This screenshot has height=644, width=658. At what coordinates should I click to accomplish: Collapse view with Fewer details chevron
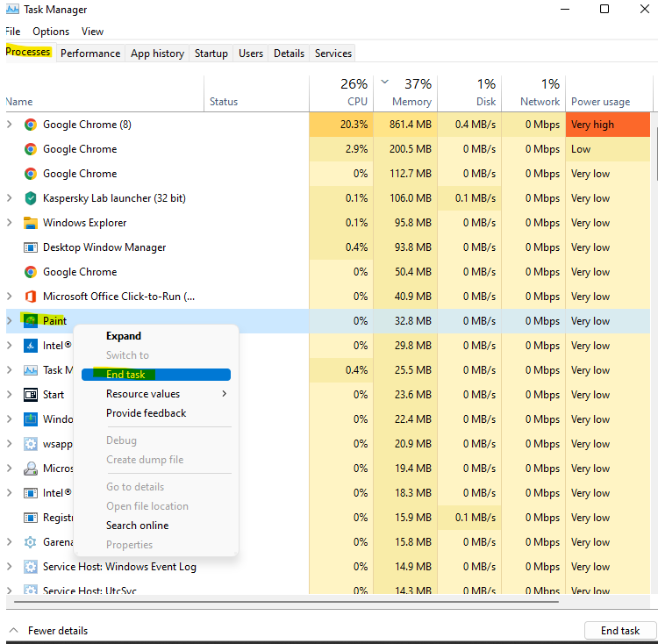point(13,630)
